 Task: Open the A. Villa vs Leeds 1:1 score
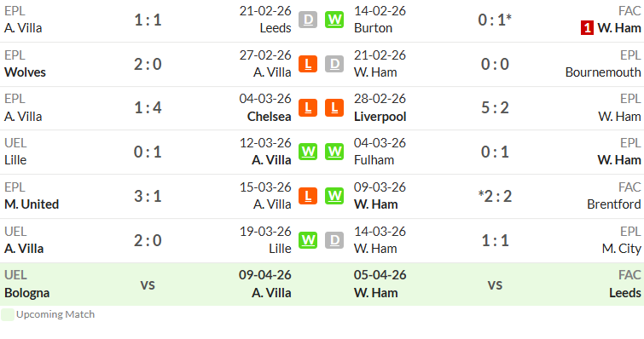[148, 20]
